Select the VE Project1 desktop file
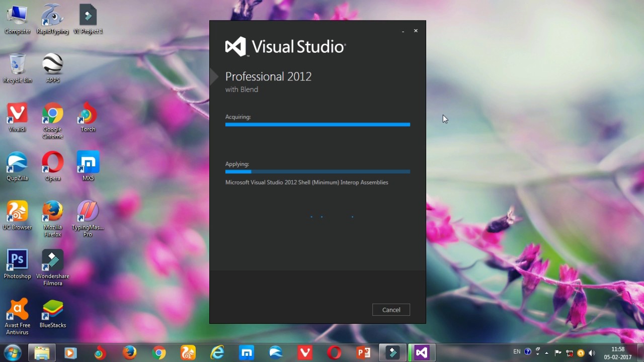 pyautogui.click(x=88, y=20)
